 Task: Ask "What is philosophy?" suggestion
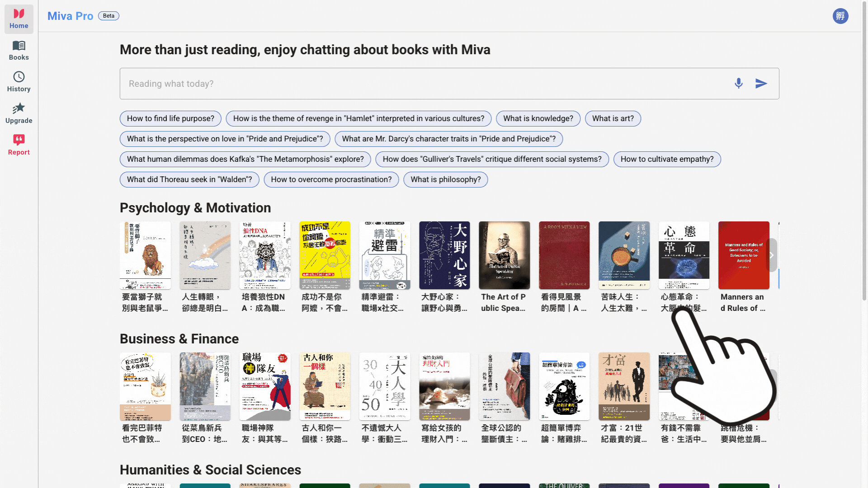tap(445, 179)
